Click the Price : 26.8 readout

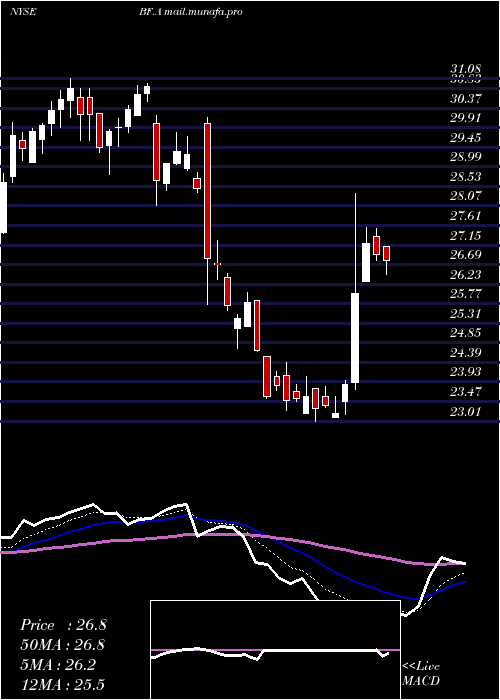tap(63, 625)
